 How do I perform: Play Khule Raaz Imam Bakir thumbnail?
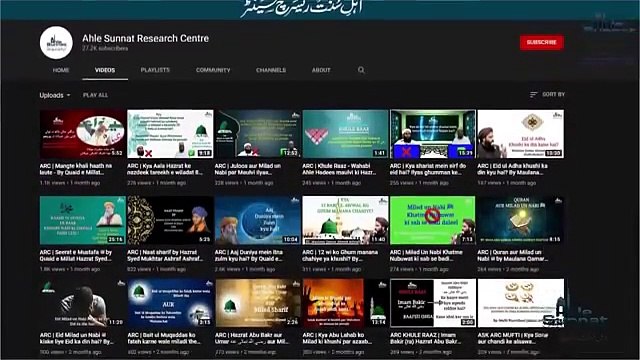pos(433,303)
